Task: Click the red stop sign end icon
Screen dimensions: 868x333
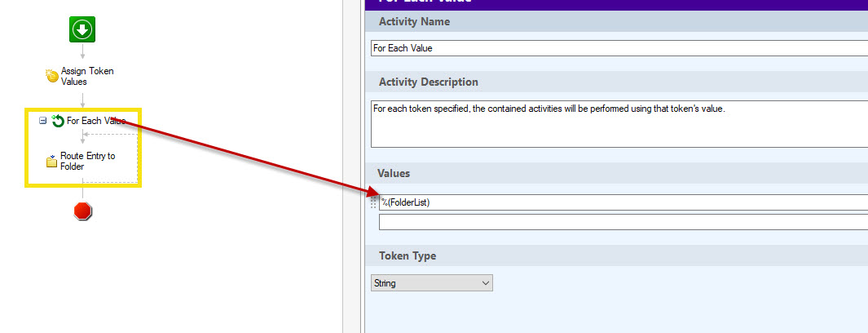Action: pyautogui.click(x=82, y=211)
